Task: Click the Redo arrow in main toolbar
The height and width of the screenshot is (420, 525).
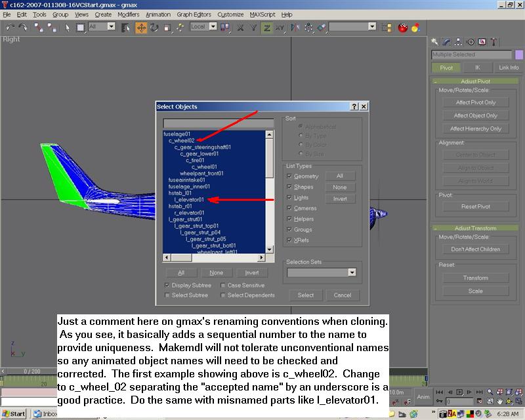Action: pos(23,28)
